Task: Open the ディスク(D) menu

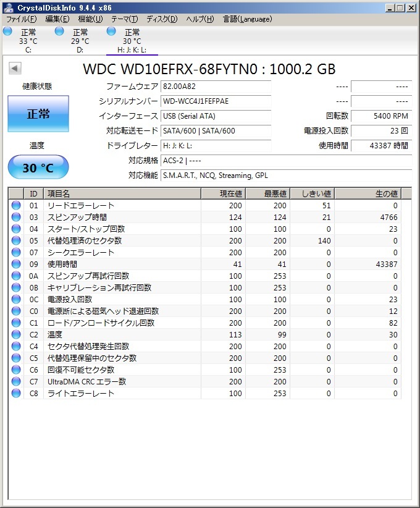Action: pyautogui.click(x=162, y=19)
